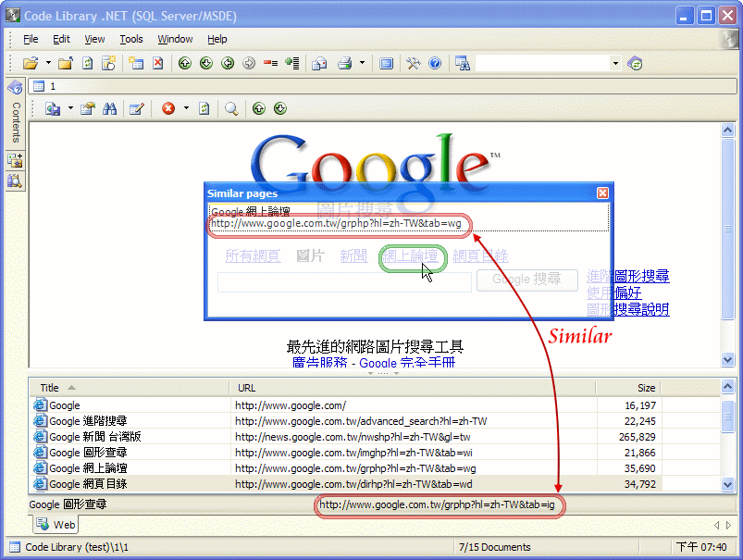Click up arrow of web view scrollbar
The height and width of the screenshot is (560, 743).
coord(728,130)
